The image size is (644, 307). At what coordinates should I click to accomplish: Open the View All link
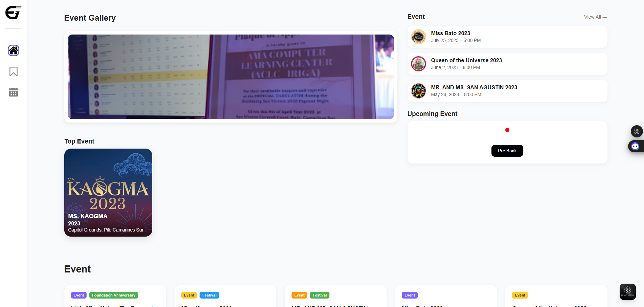595,17
